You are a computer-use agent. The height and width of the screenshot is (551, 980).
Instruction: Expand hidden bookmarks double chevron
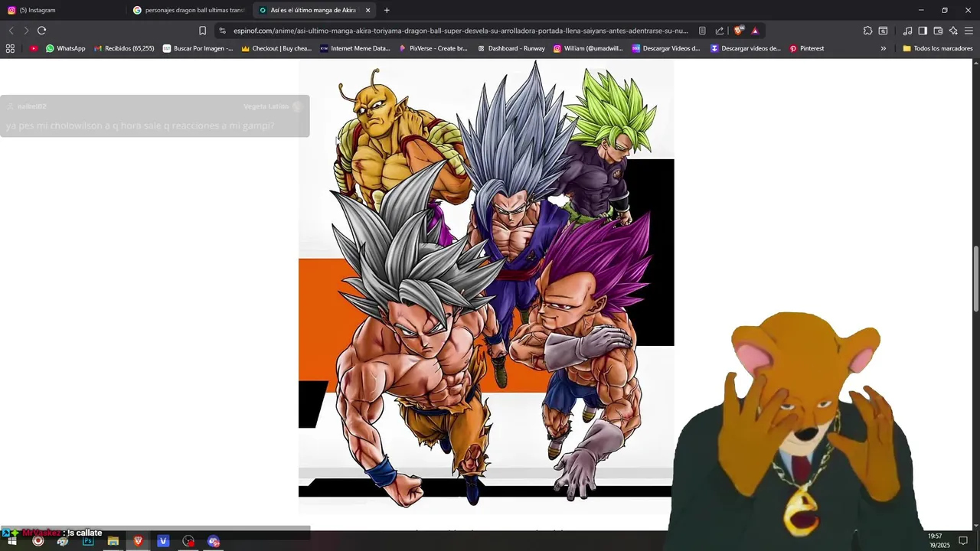point(883,48)
